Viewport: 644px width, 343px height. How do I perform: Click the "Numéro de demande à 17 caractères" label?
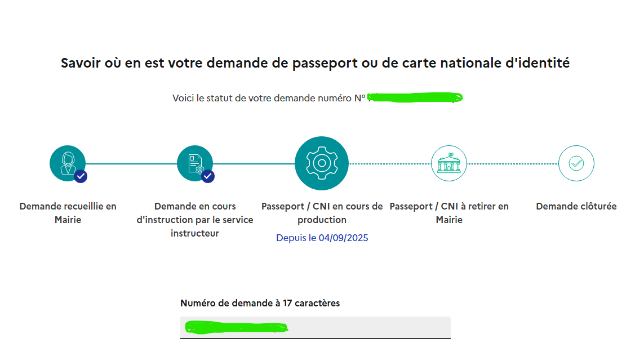[x=260, y=303]
